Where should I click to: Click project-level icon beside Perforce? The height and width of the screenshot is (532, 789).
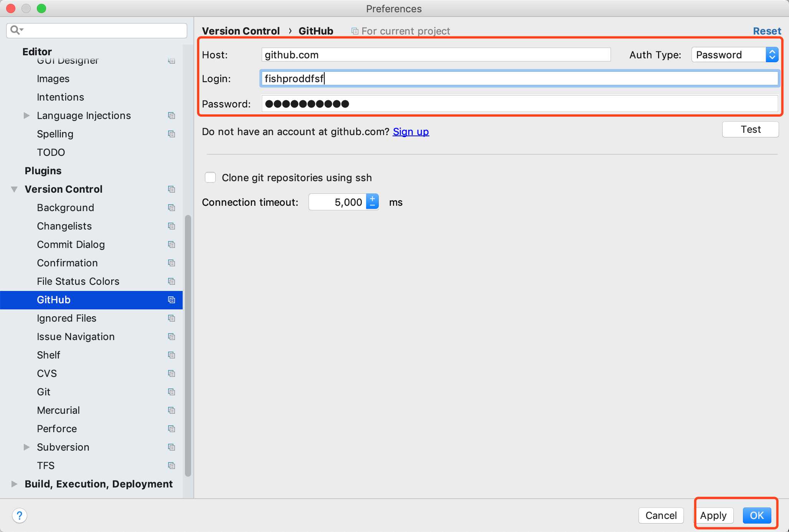(x=172, y=429)
